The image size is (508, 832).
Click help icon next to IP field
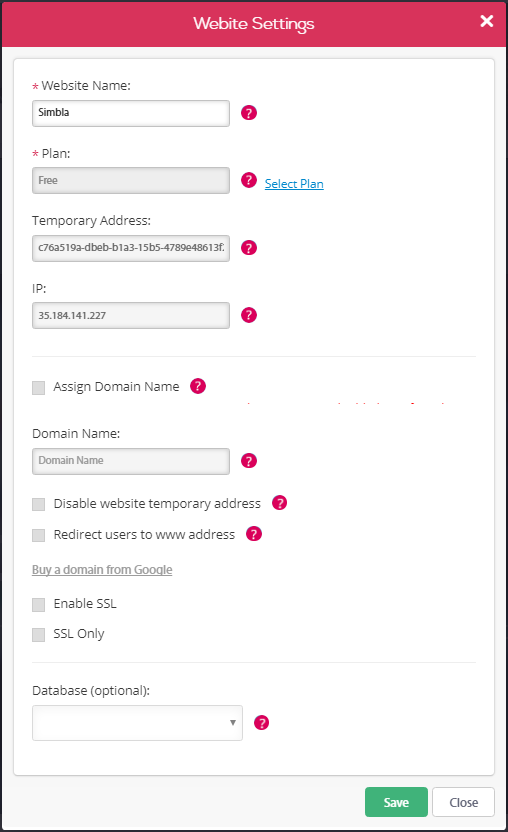click(x=248, y=315)
